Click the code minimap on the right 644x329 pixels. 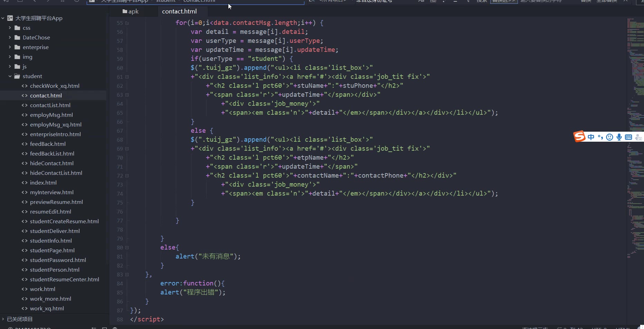635,138
